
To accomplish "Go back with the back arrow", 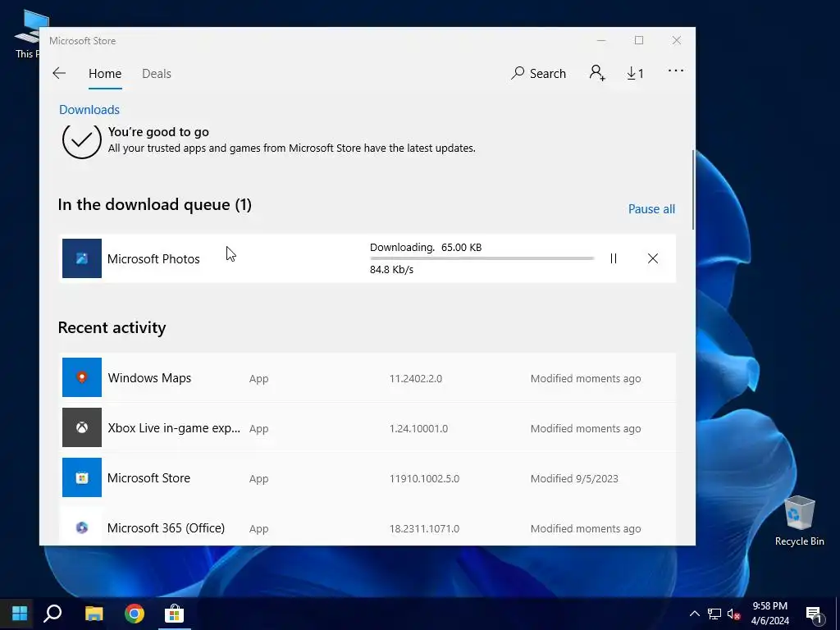I will 59,73.
